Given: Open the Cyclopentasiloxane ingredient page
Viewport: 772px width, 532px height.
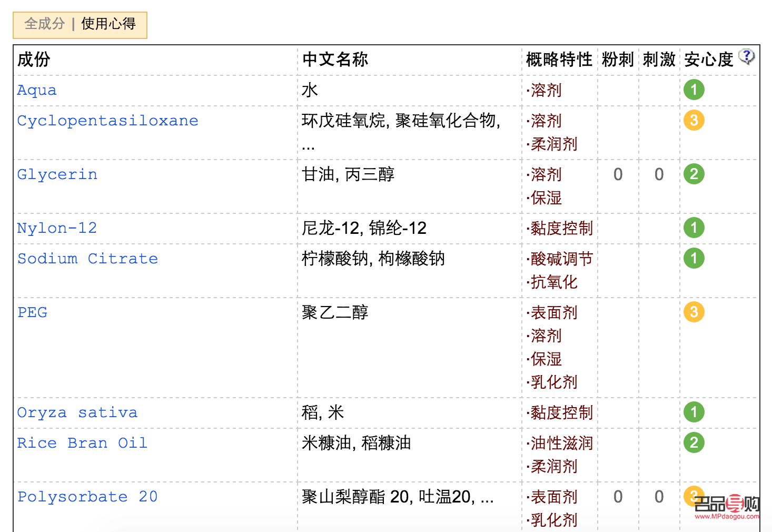Looking at the screenshot, I should pos(107,121).
